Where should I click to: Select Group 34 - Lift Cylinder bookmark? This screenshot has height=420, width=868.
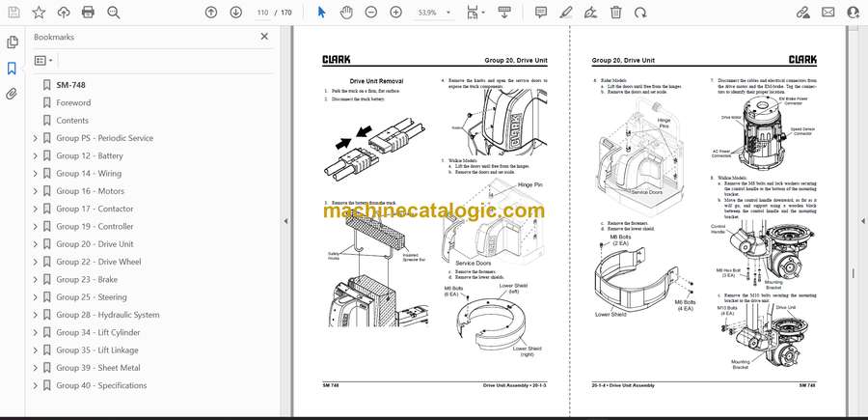[x=98, y=332]
